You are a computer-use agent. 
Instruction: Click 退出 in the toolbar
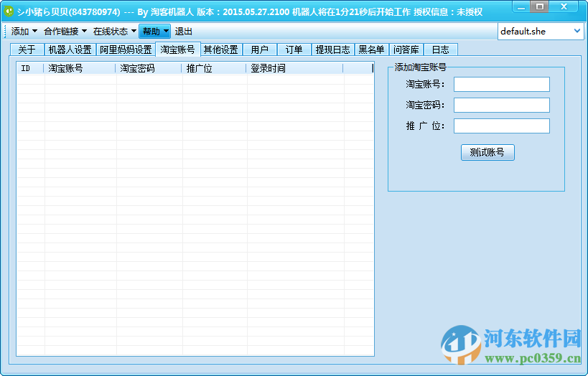[183, 31]
